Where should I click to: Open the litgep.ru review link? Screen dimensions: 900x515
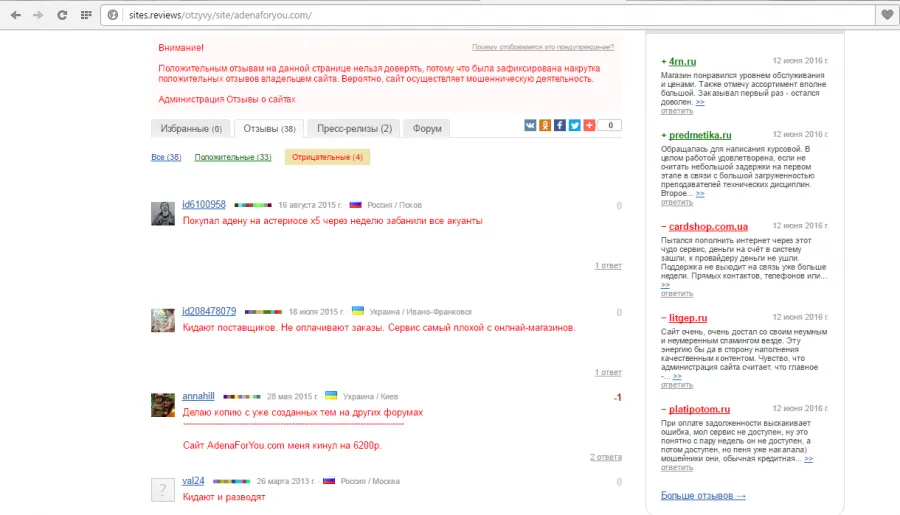click(x=688, y=317)
